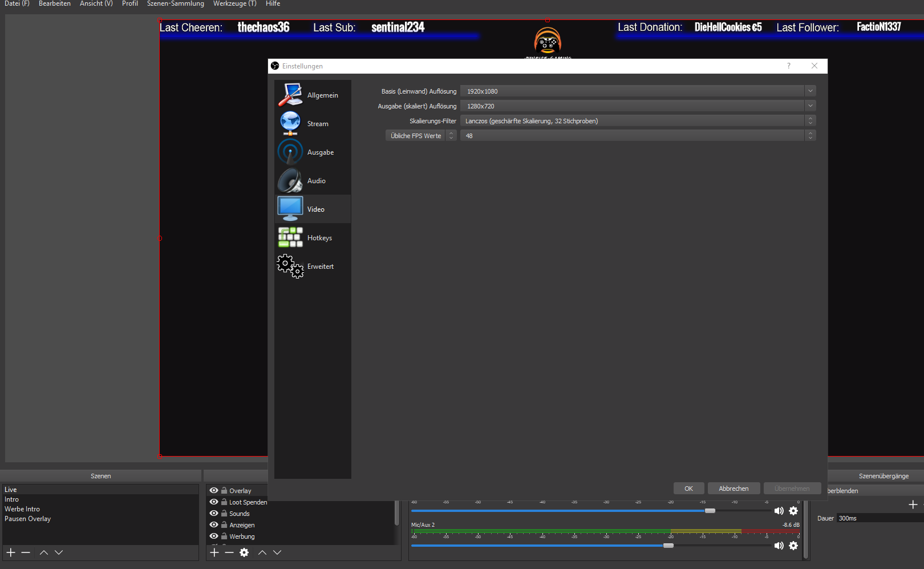Image resolution: width=924 pixels, height=569 pixels.
Task: Click the OK button in settings
Action: [688, 489]
